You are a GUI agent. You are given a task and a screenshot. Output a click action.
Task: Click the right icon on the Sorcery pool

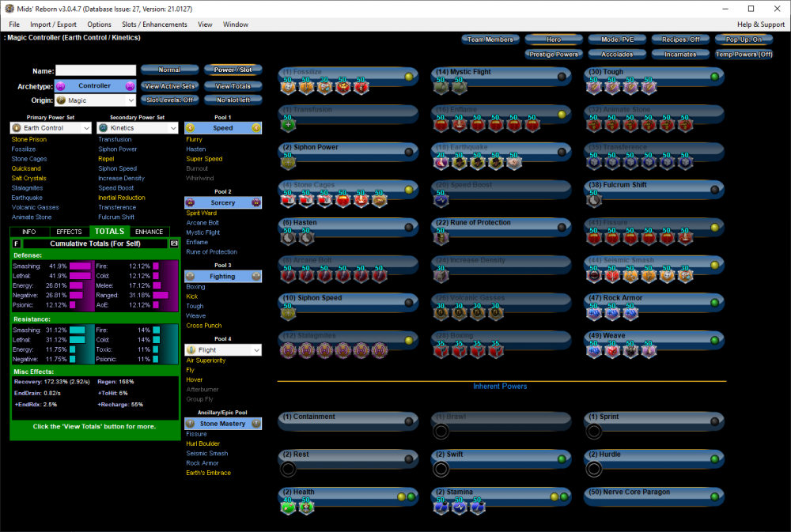pyautogui.click(x=255, y=203)
